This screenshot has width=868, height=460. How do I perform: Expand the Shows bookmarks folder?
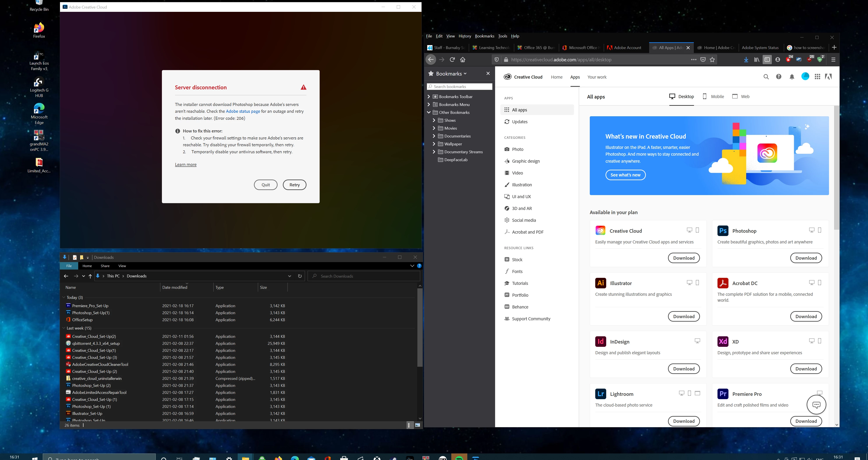click(x=434, y=120)
